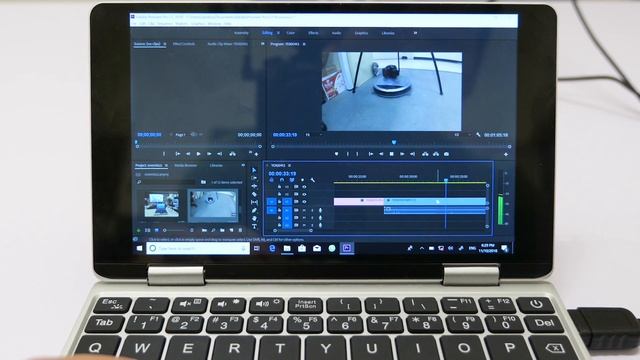
Task: Open Program monitor settings wrench
Action: pos(478,135)
